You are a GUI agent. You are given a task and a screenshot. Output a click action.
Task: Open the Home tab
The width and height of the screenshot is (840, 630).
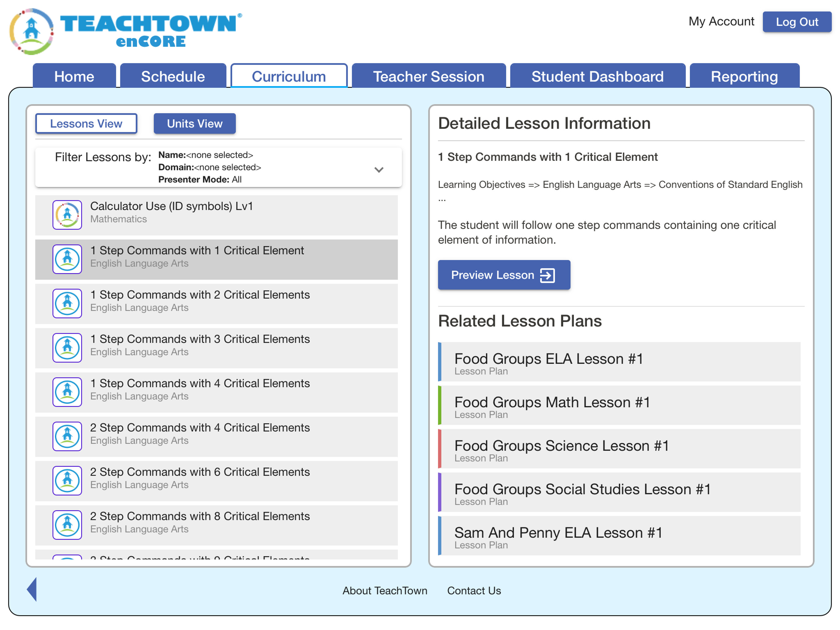click(x=74, y=76)
